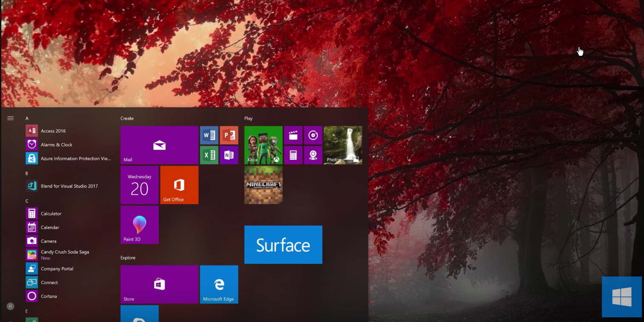Open the OneNote tile

[x=229, y=155]
